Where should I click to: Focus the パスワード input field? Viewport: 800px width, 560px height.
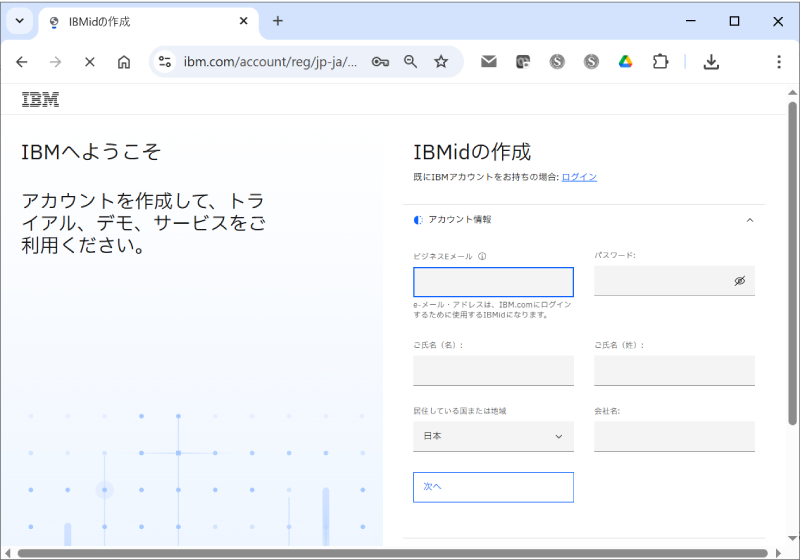[x=674, y=281]
